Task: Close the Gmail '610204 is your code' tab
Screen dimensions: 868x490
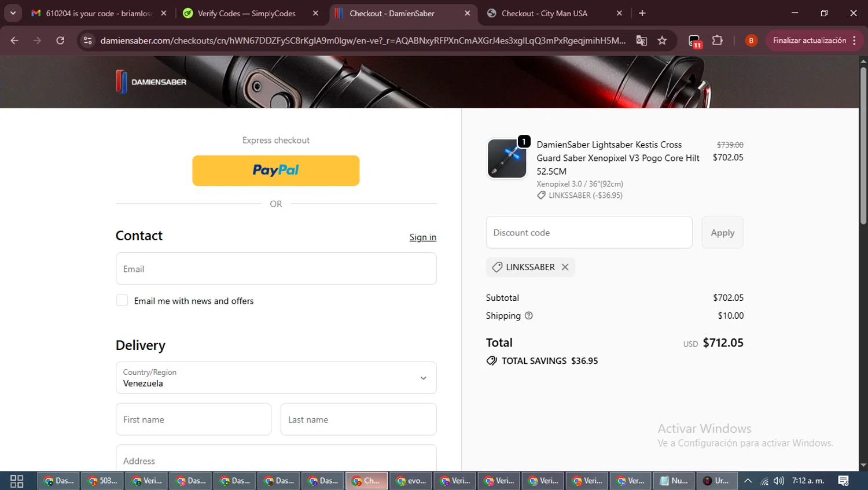Action: tap(164, 13)
